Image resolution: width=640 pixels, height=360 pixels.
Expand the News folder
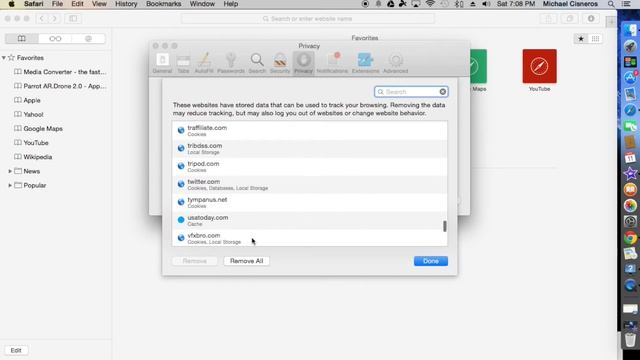tap(10, 171)
